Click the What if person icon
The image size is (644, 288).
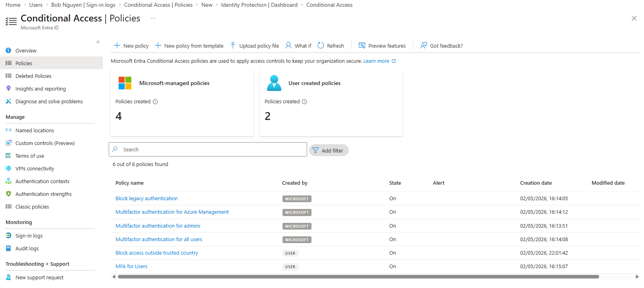pyautogui.click(x=288, y=45)
